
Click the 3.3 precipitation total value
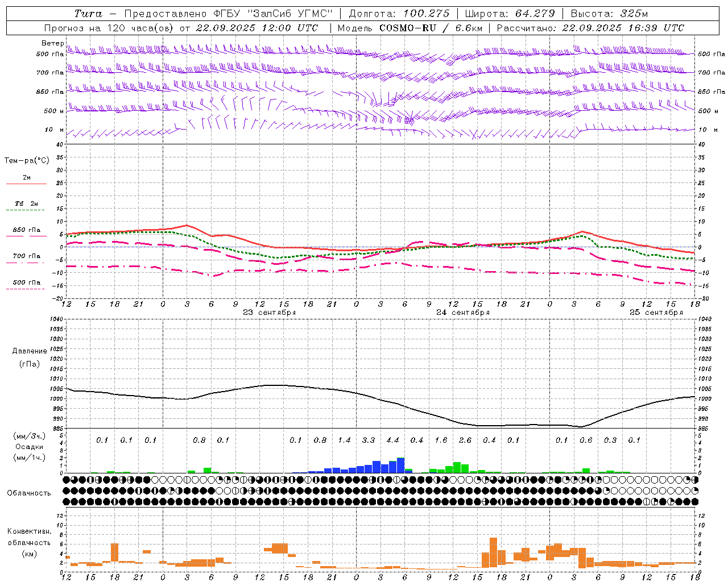[369, 440]
